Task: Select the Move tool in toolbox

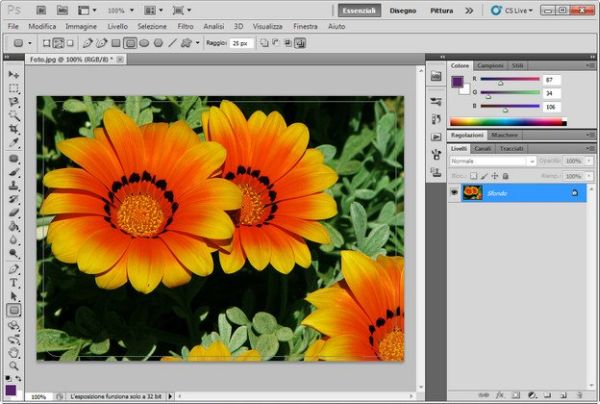Action: 14,74
